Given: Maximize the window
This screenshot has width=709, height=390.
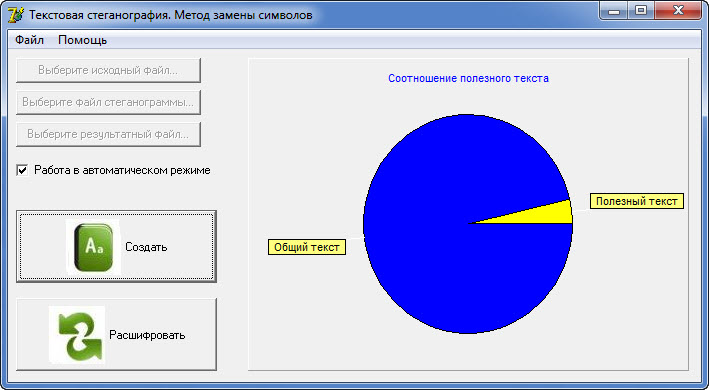Looking at the screenshot, I should (640, 11).
